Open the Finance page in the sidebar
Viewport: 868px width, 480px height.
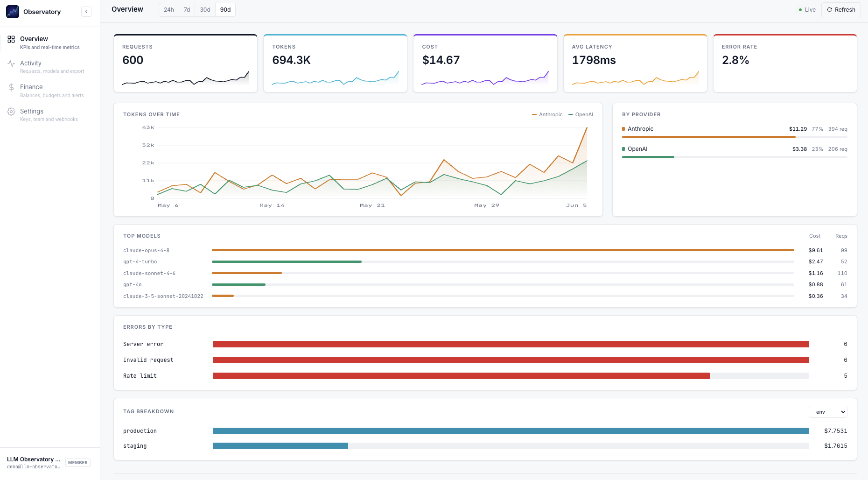50,91
